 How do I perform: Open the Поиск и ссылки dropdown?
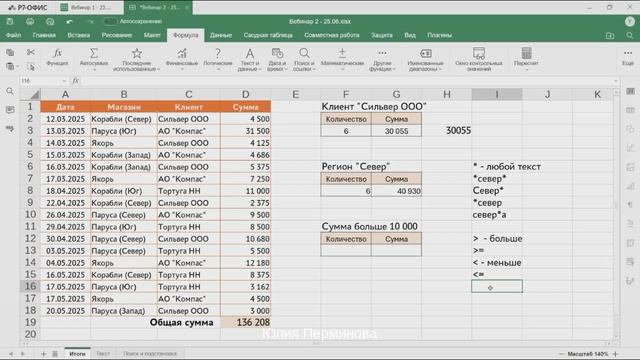pyautogui.click(x=304, y=59)
